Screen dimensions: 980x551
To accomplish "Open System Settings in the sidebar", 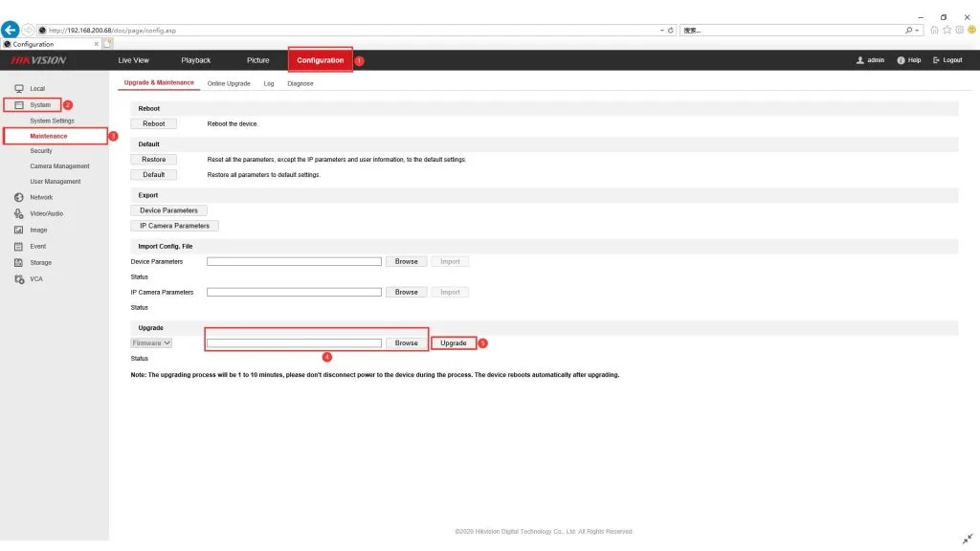I will pyautogui.click(x=52, y=121).
